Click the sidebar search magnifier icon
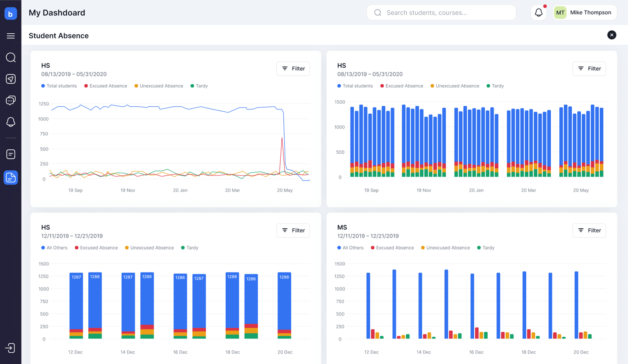This screenshot has height=364, width=628. (x=11, y=58)
